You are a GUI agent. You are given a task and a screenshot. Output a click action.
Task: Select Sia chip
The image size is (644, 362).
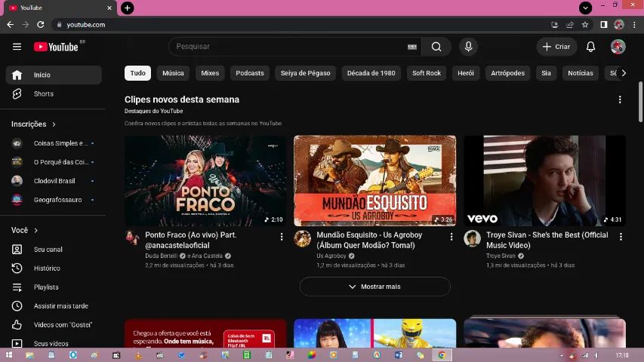point(546,73)
